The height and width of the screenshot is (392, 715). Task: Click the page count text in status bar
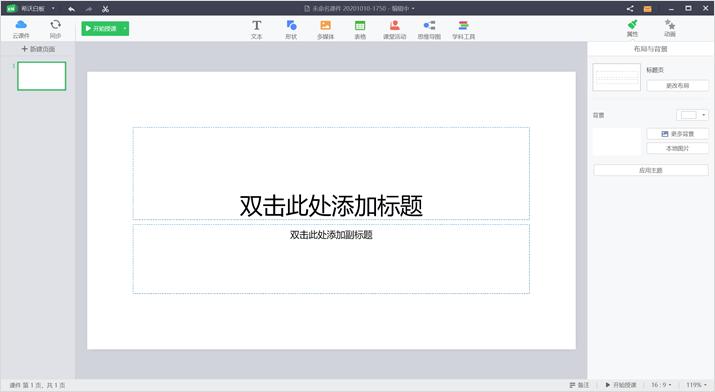pyautogui.click(x=37, y=386)
